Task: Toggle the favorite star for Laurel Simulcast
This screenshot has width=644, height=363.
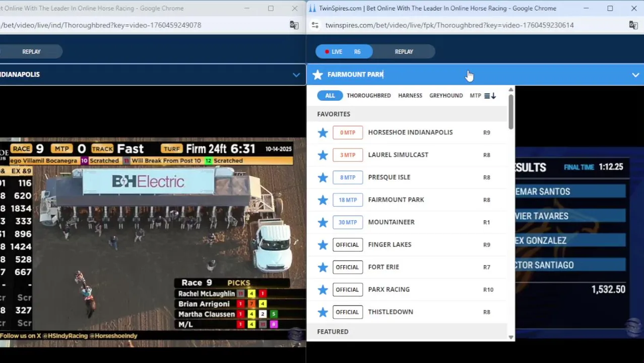Action: [x=323, y=155]
